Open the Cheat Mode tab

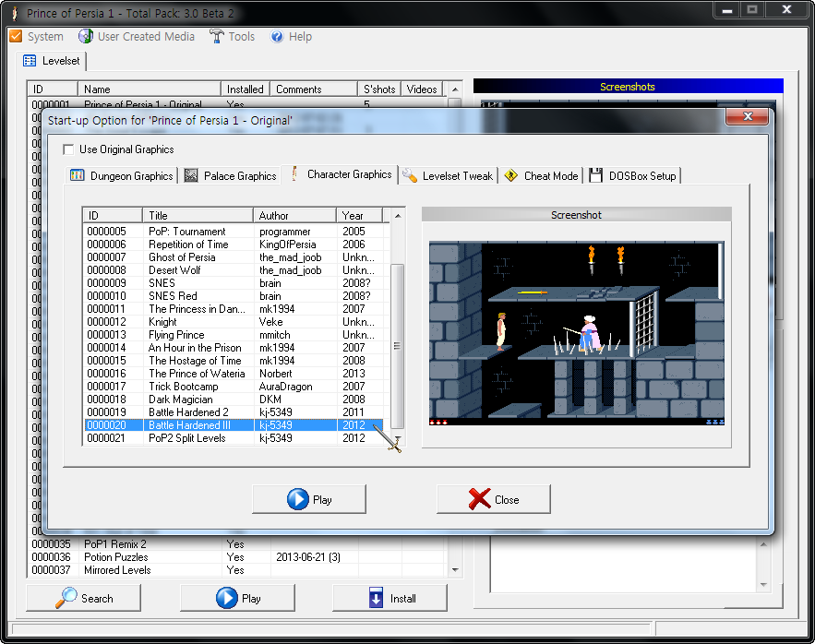541,175
